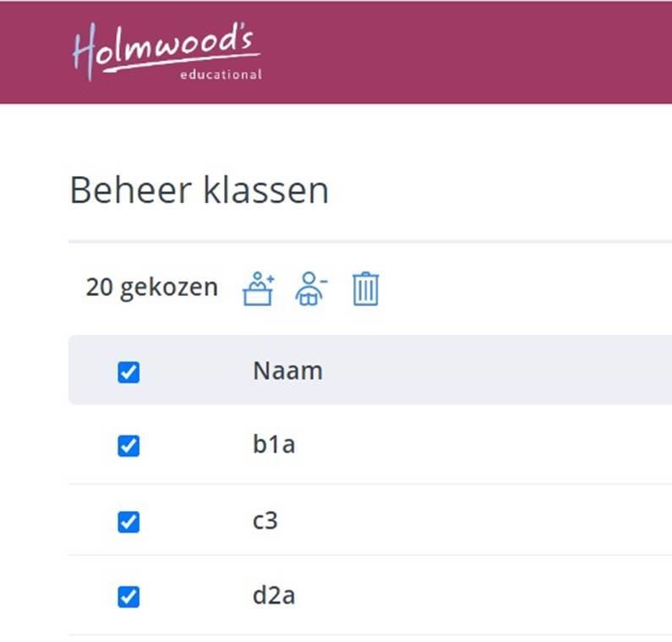The image size is (672, 642).
Task: Click the educational tagline under the logo
Action: point(221,74)
